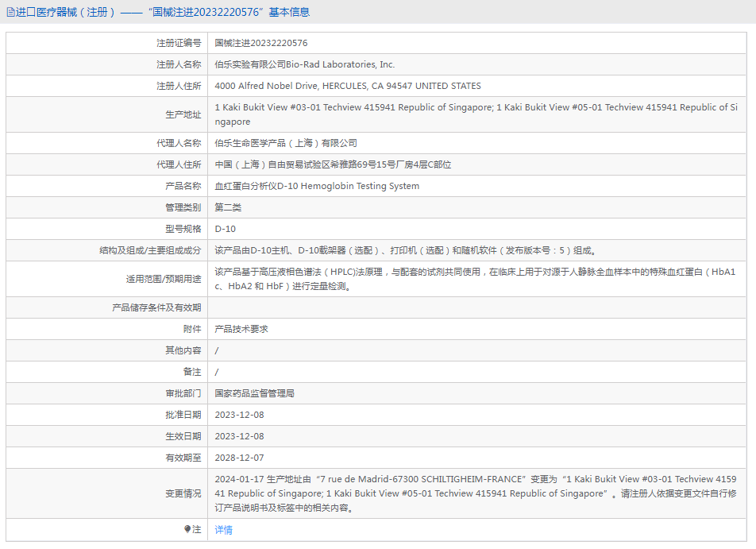The height and width of the screenshot is (549, 756).
Task: Select the 审批部门 row label
Action: (x=183, y=393)
